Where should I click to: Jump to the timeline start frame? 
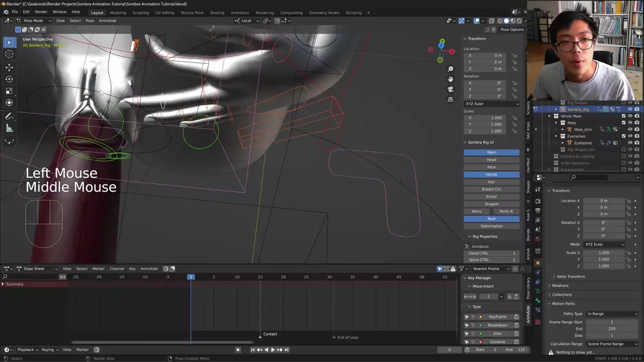tap(253, 349)
